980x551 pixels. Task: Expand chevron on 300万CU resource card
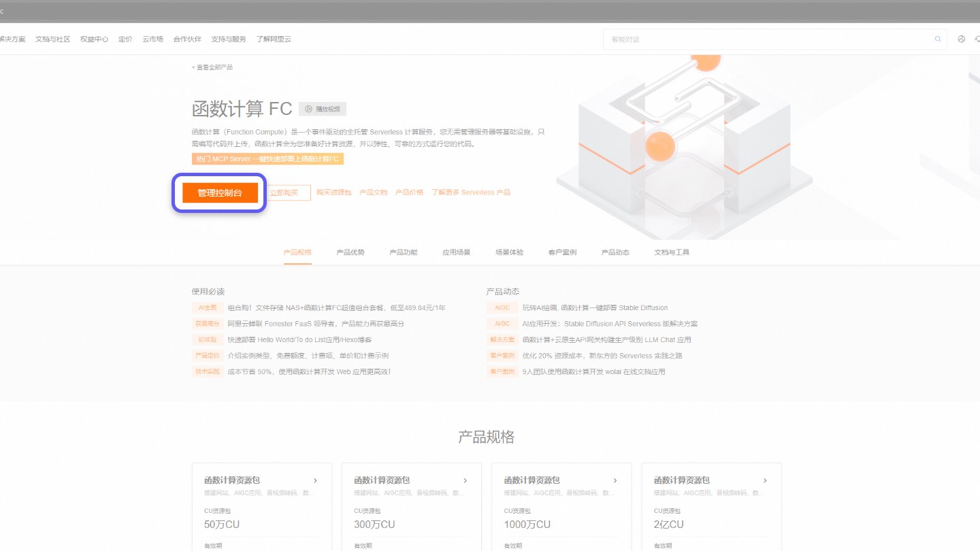(x=465, y=480)
